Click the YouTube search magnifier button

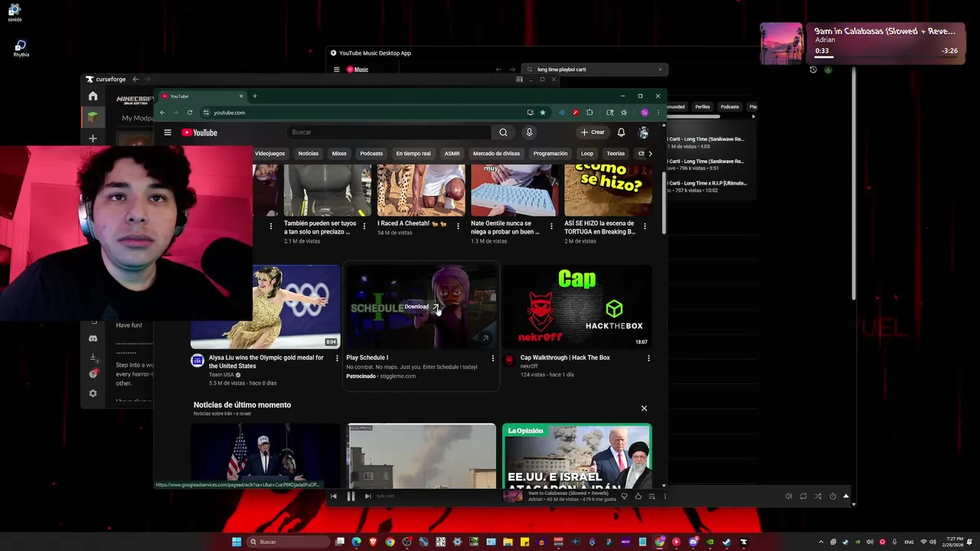[503, 132]
